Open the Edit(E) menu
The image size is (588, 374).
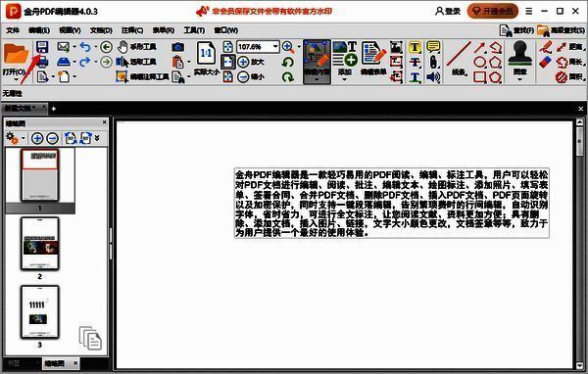39,30
